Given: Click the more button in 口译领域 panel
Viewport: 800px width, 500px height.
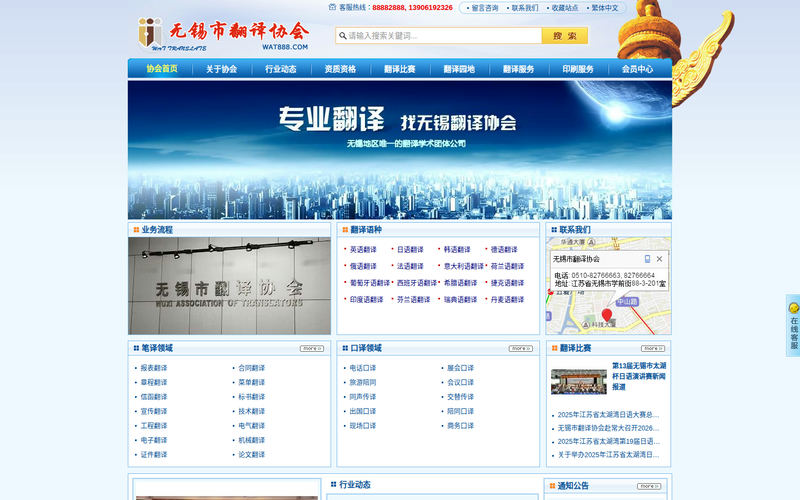Looking at the screenshot, I should (520, 348).
